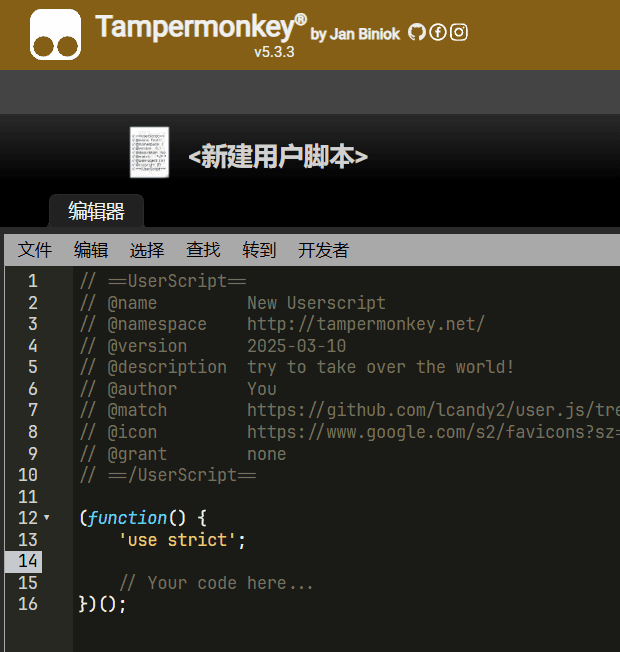Switch to the 编辑器 tab
Viewport: 620px width, 652px height.
click(x=96, y=211)
